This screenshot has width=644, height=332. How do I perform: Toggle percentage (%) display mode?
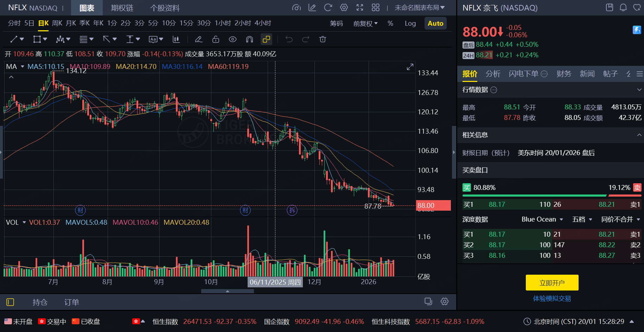tap(390, 23)
